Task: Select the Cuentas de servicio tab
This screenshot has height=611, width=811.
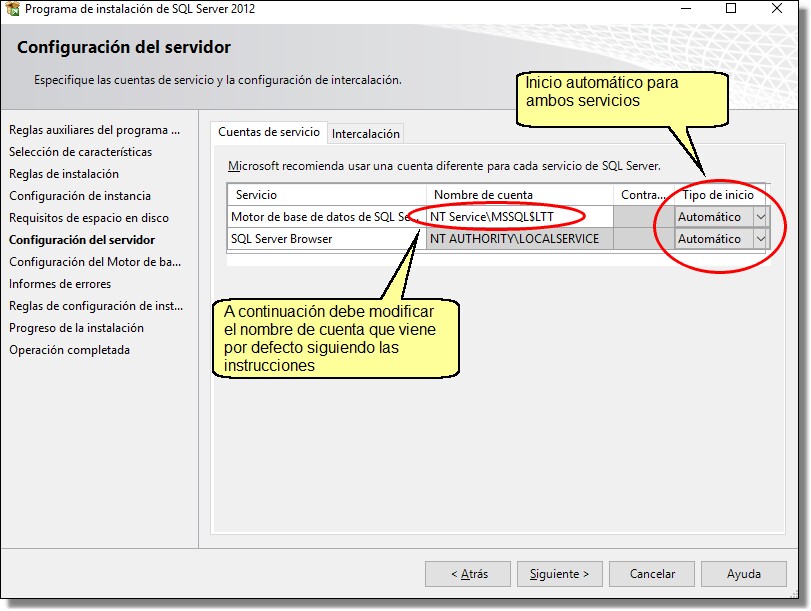Action: (269, 132)
